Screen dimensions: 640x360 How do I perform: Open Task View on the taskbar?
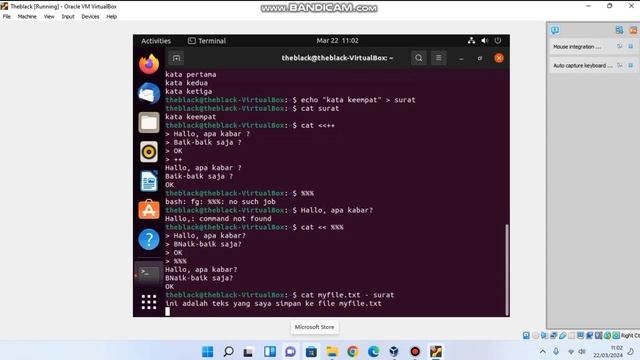tap(248, 351)
